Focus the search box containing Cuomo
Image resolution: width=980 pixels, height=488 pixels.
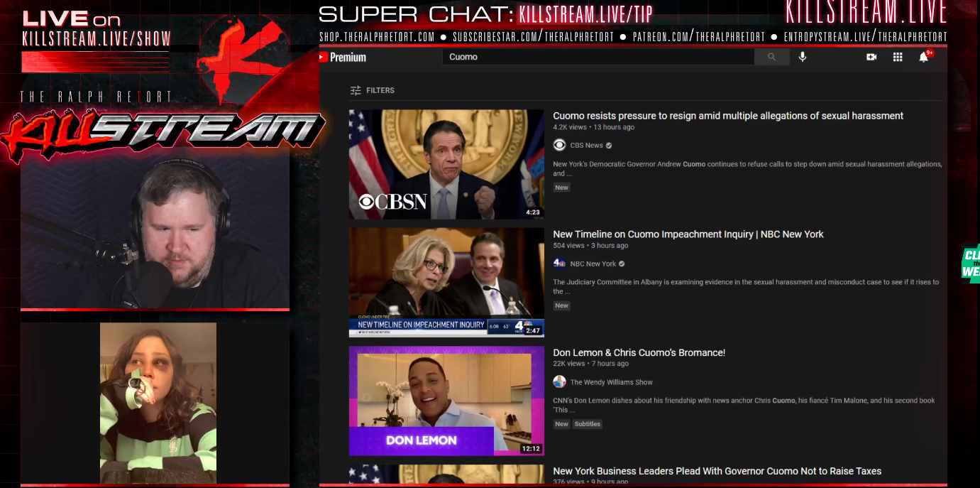pos(598,57)
